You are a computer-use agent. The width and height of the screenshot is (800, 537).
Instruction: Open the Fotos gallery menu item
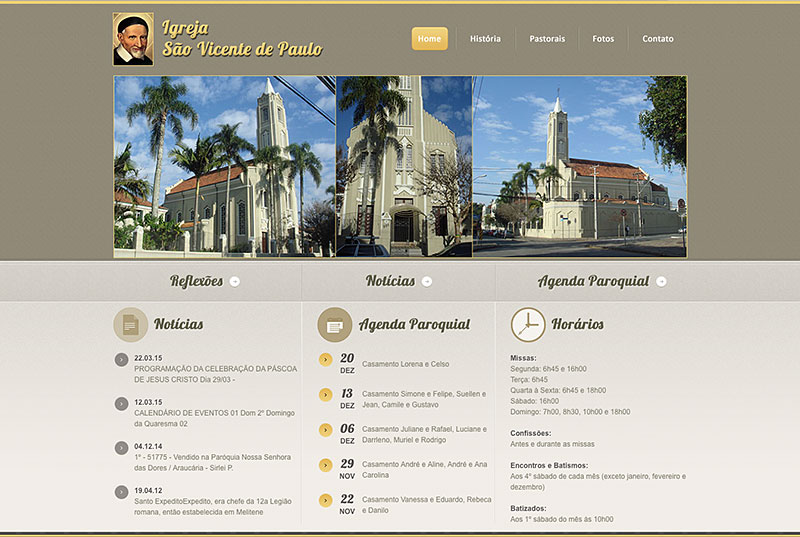603,39
